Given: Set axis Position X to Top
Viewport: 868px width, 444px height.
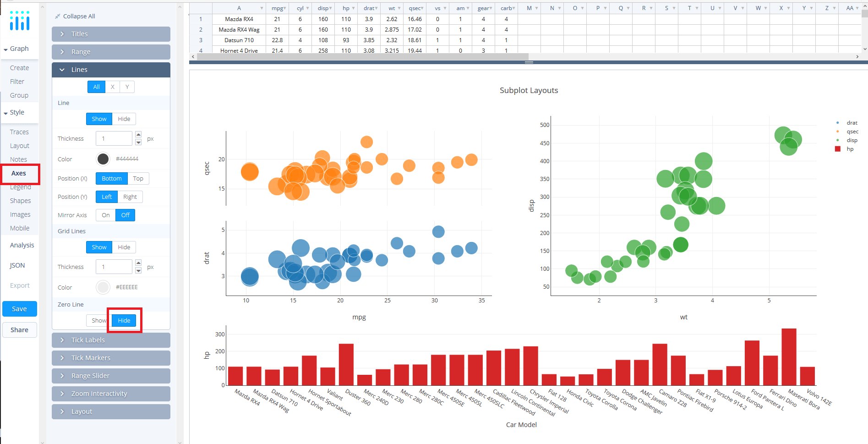Looking at the screenshot, I should [138, 178].
